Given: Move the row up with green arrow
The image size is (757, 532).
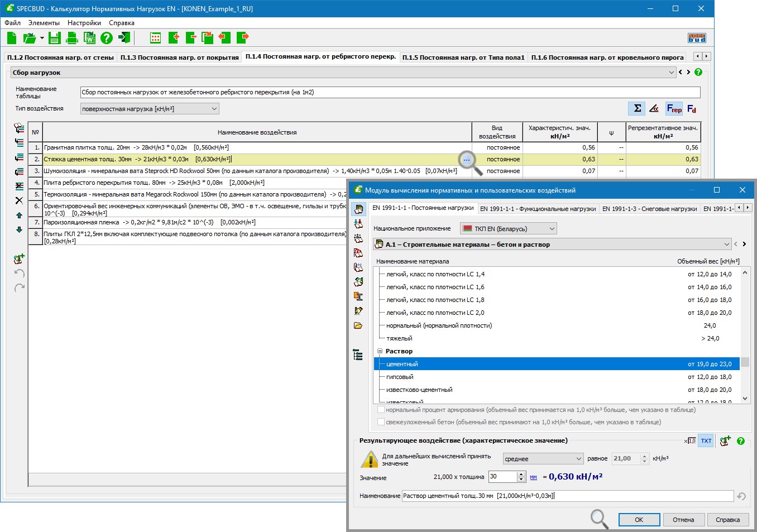Looking at the screenshot, I should tap(19, 215).
